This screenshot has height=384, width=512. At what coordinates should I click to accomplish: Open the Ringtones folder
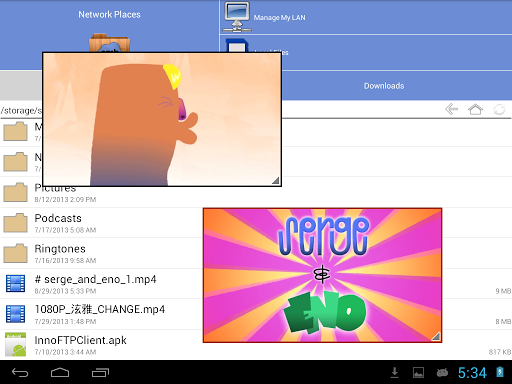click(x=101, y=253)
